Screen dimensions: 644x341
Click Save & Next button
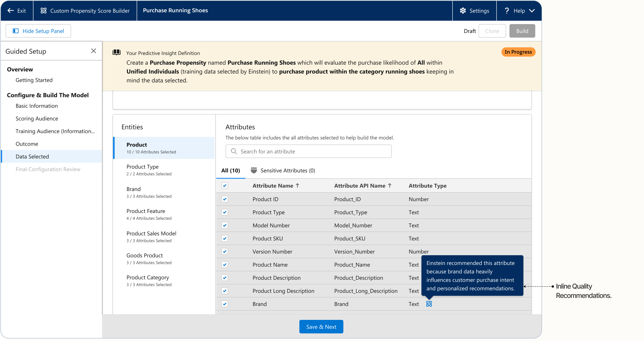pos(321,327)
